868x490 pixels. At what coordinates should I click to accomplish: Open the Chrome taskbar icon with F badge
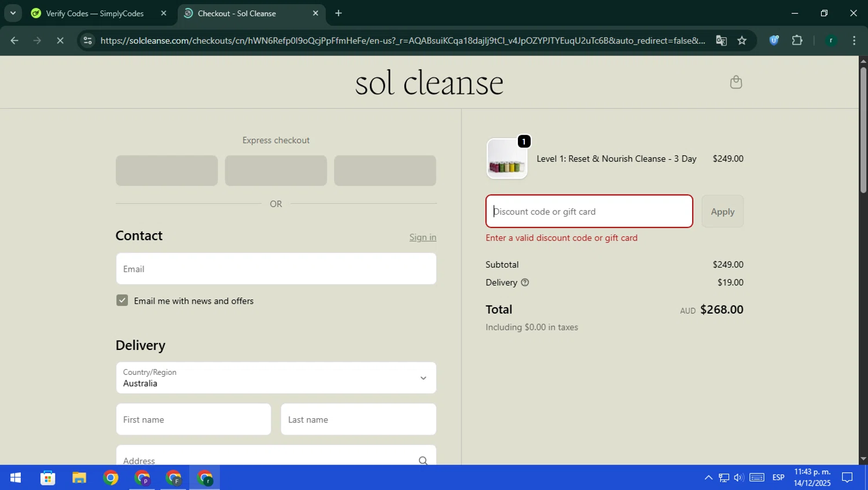(x=174, y=478)
